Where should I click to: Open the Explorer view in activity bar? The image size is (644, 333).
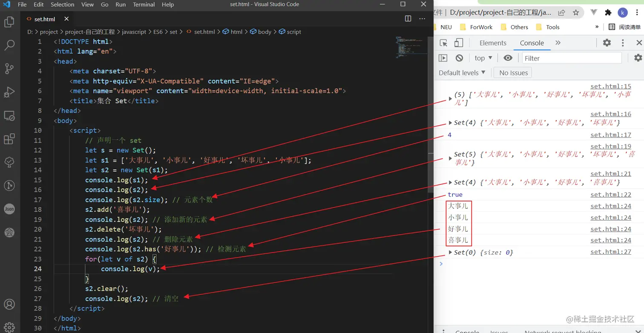click(9, 22)
